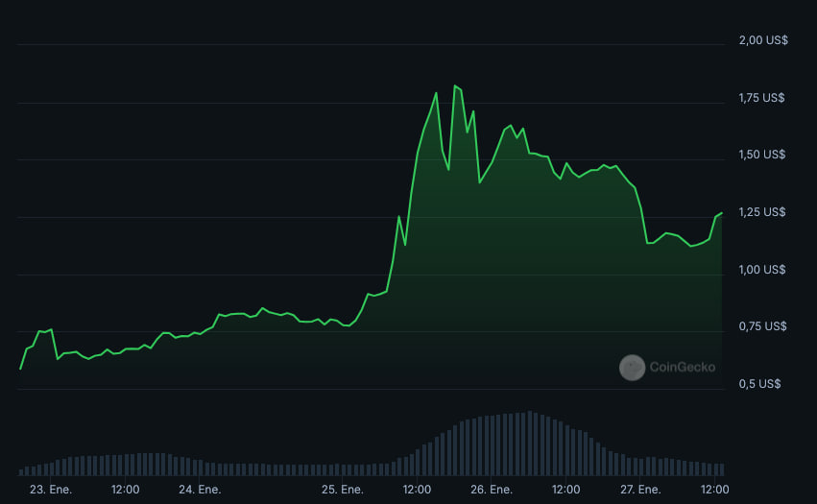817x504 pixels.
Task: Click the 12:00 label after 27. Ene.
Action: click(x=715, y=490)
